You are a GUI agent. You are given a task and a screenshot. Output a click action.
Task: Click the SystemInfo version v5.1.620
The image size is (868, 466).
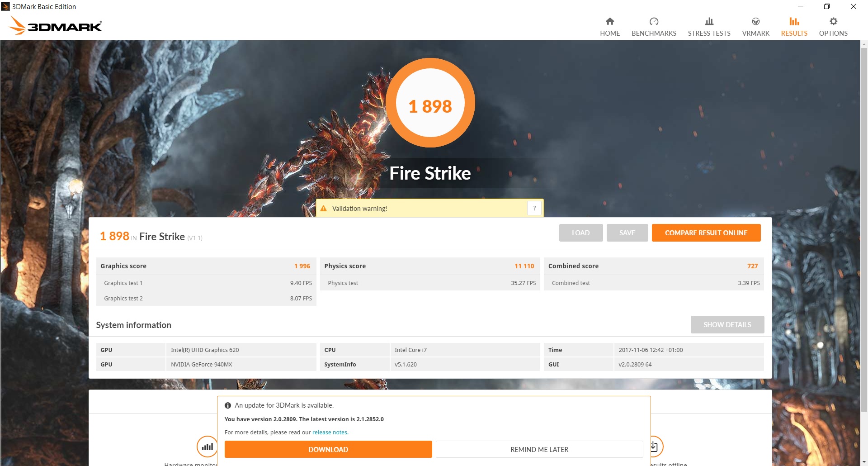(465, 364)
